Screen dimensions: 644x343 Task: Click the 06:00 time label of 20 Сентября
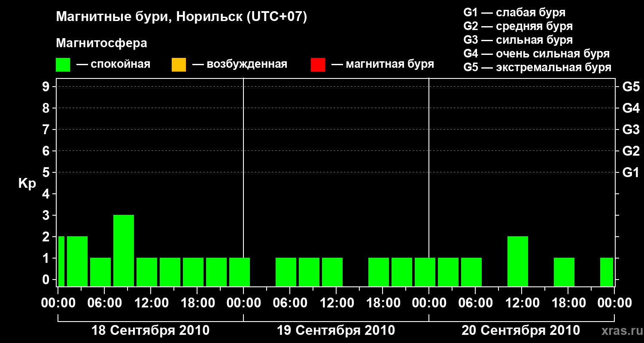click(475, 303)
